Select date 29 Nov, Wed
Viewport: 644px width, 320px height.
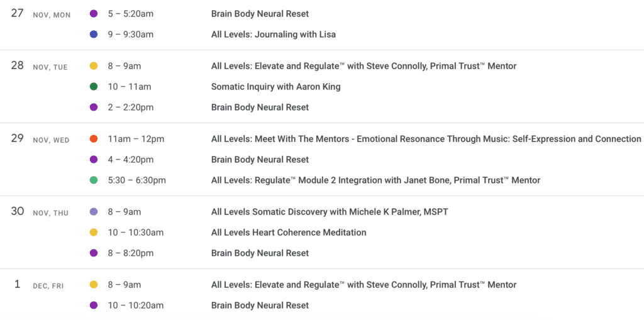click(x=17, y=138)
